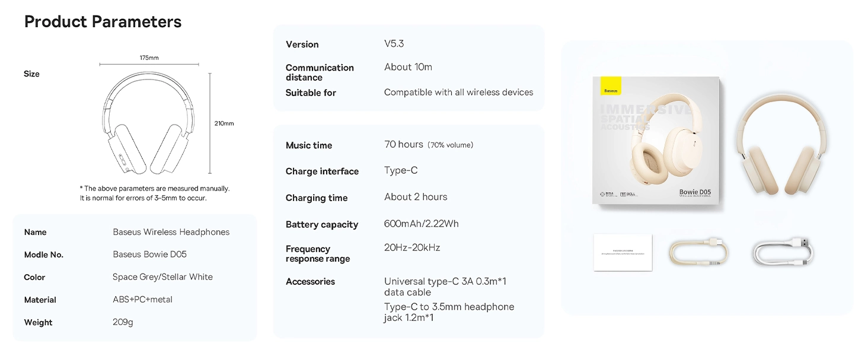This screenshot has height=356, width=868.
Task: Click the yellow Baseus logo on box
Action: pos(611,87)
